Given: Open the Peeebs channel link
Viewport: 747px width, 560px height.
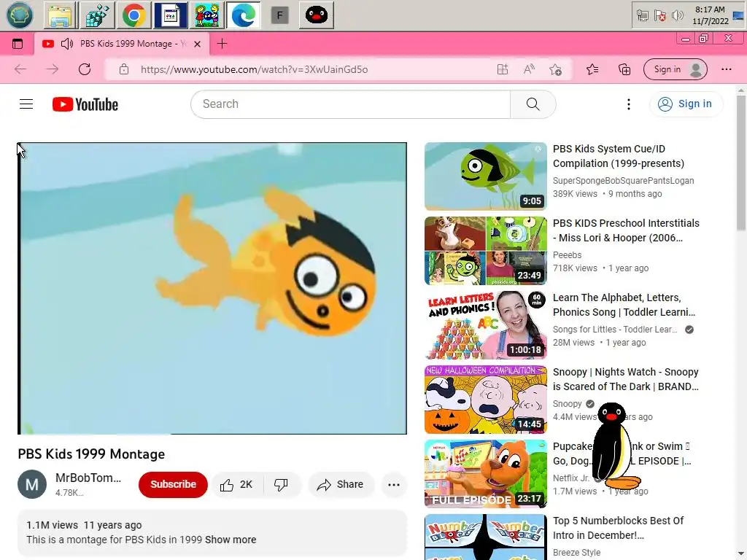Looking at the screenshot, I should tap(567, 254).
